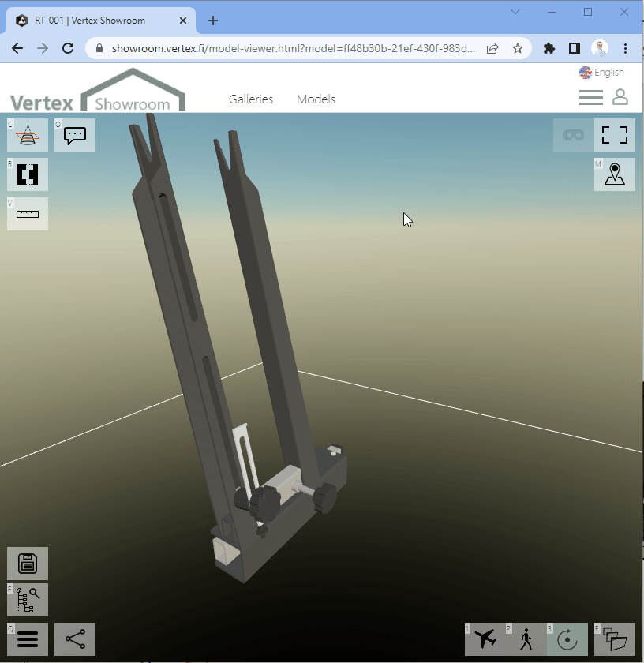The height and width of the screenshot is (663, 644).
Task: Click the browser address bar URL
Action: 294,48
